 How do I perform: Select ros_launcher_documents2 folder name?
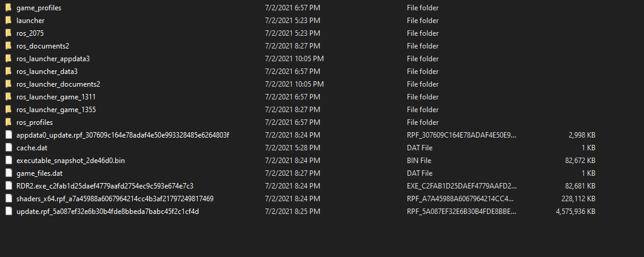point(58,84)
